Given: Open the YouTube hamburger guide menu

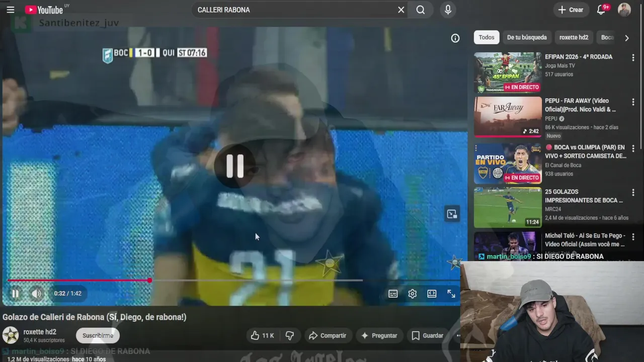Looking at the screenshot, I should click(11, 10).
